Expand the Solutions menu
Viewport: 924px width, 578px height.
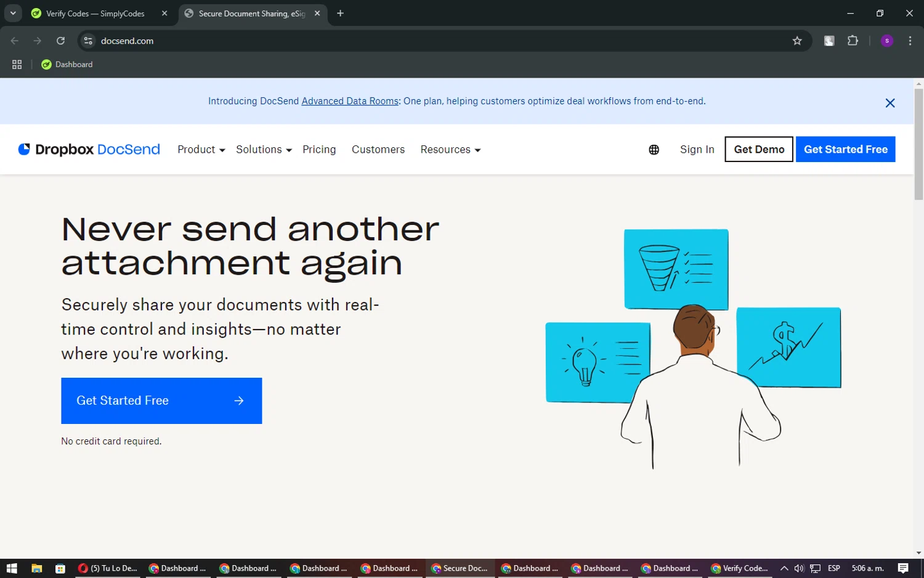pyautogui.click(x=264, y=150)
